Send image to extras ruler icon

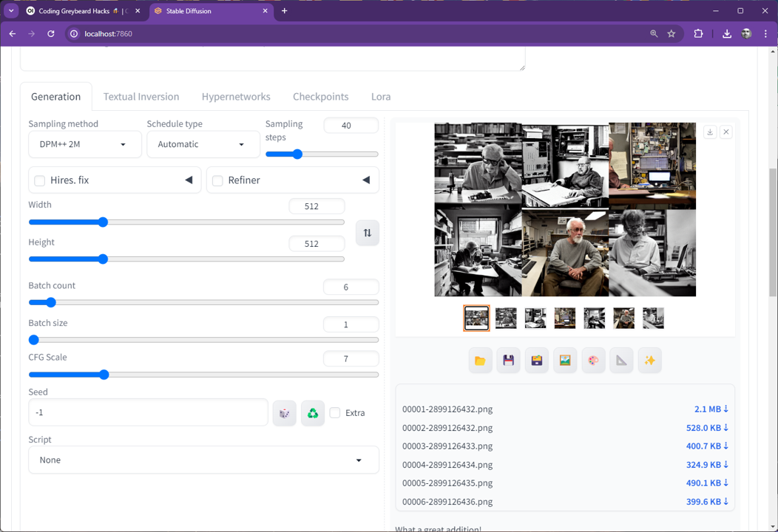(621, 361)
